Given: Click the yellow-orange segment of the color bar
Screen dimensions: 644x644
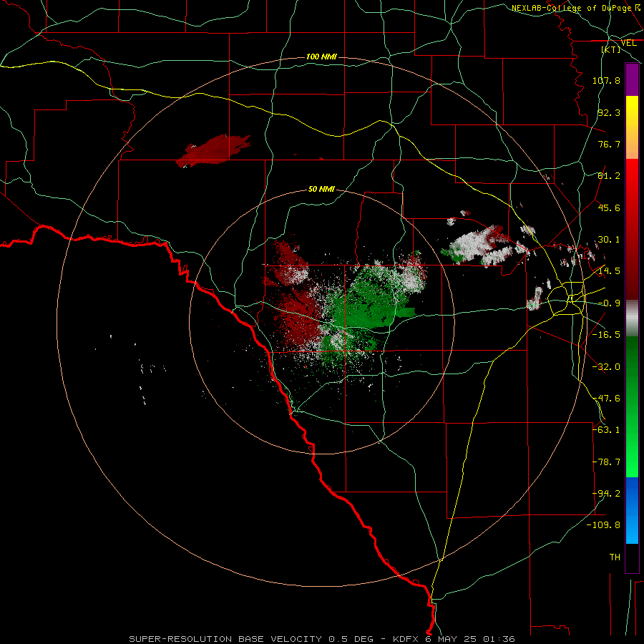Looking at the screenshot, I should (632, 127).
